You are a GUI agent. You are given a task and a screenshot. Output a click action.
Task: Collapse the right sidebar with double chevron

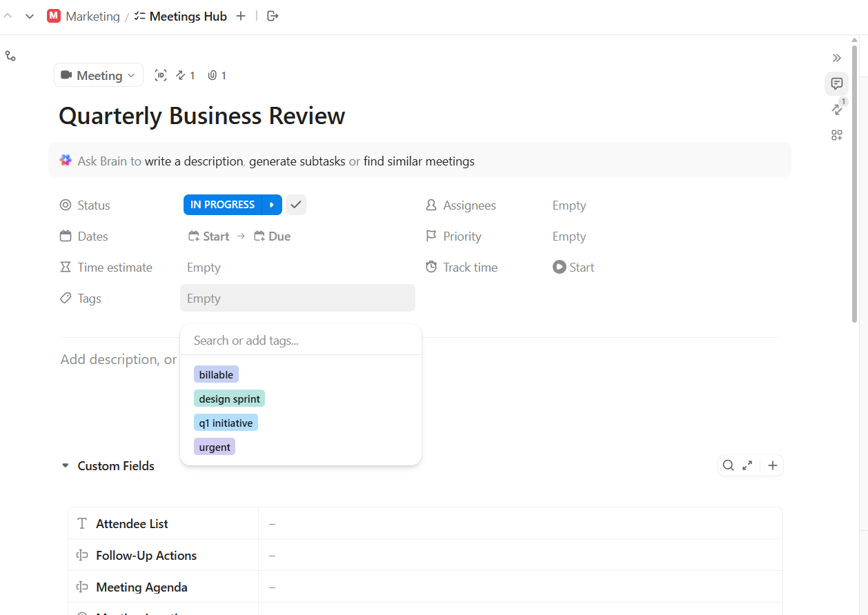point(837,58)
